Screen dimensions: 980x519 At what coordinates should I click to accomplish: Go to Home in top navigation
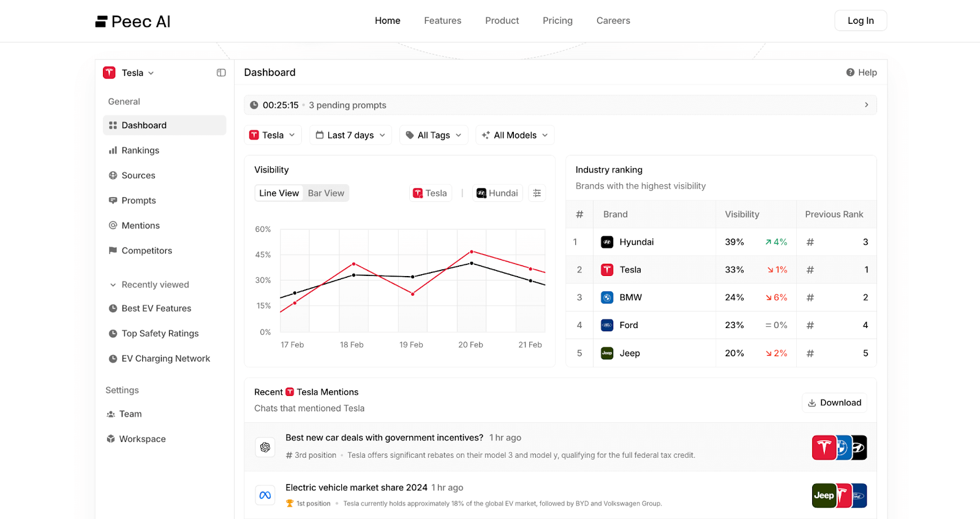tap(388, 21)
